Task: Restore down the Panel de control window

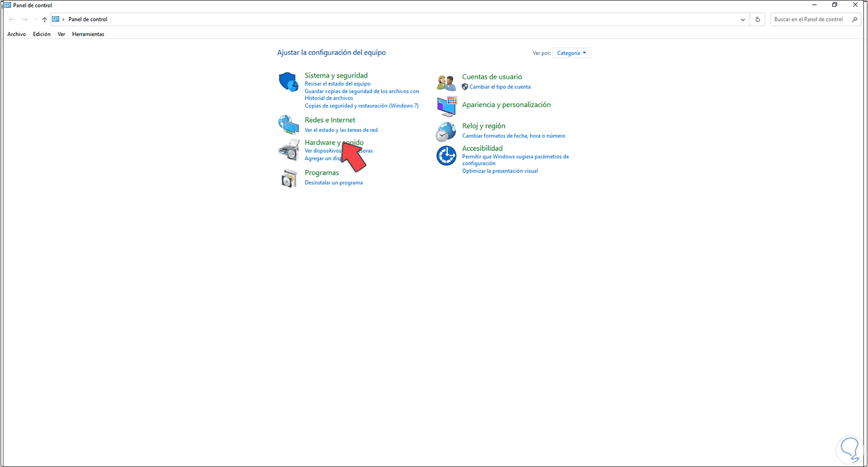Action: tap(834, 5)
